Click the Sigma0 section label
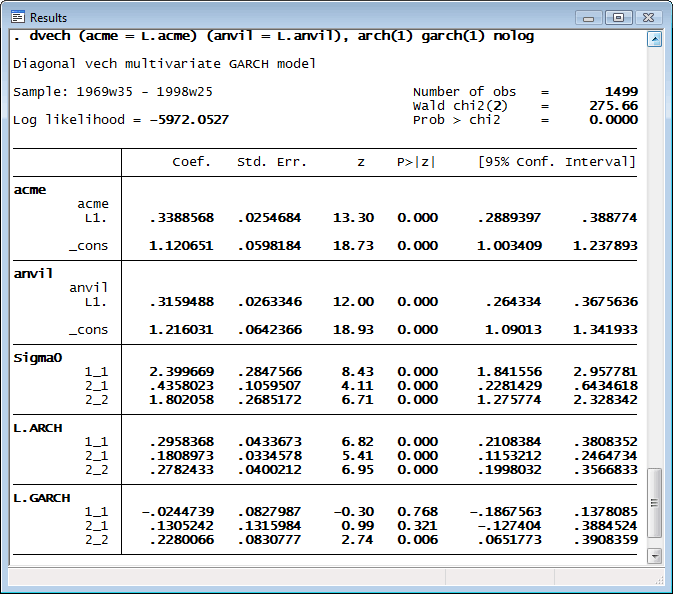 point(37,357)
